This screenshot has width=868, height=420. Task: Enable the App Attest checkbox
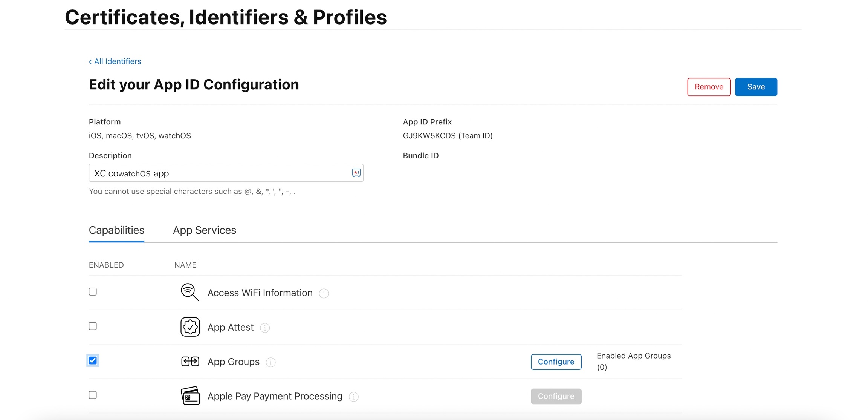[93, 326]
